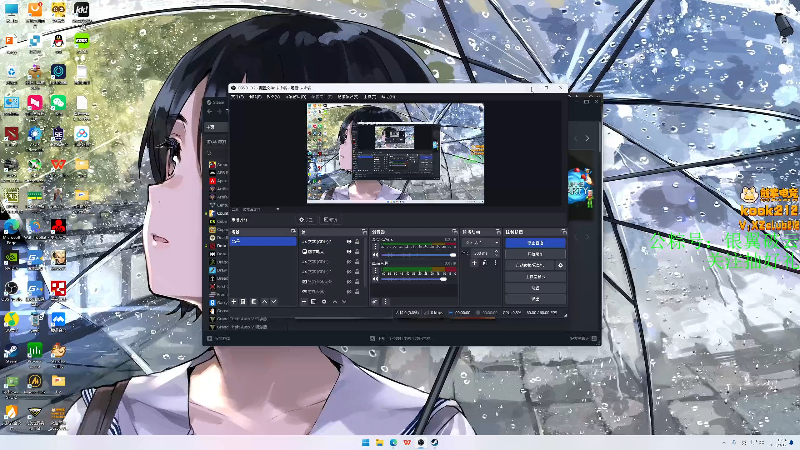The image size is (800, 450).
Task: Toggle lock on the top source row
Action: 357,242
